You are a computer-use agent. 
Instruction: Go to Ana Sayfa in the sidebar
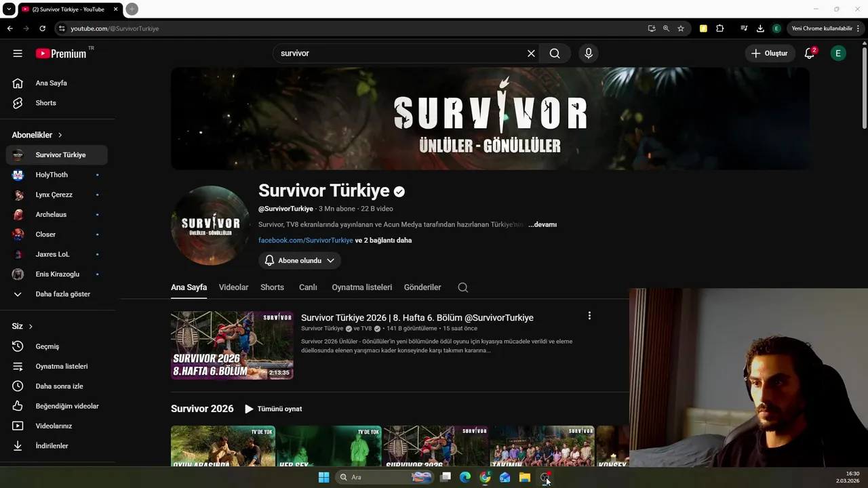point(57,83)
